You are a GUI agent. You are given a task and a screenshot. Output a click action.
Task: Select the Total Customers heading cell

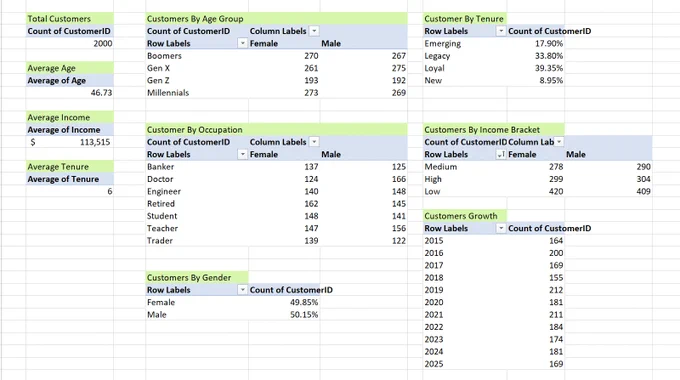[x=70, y=19]
